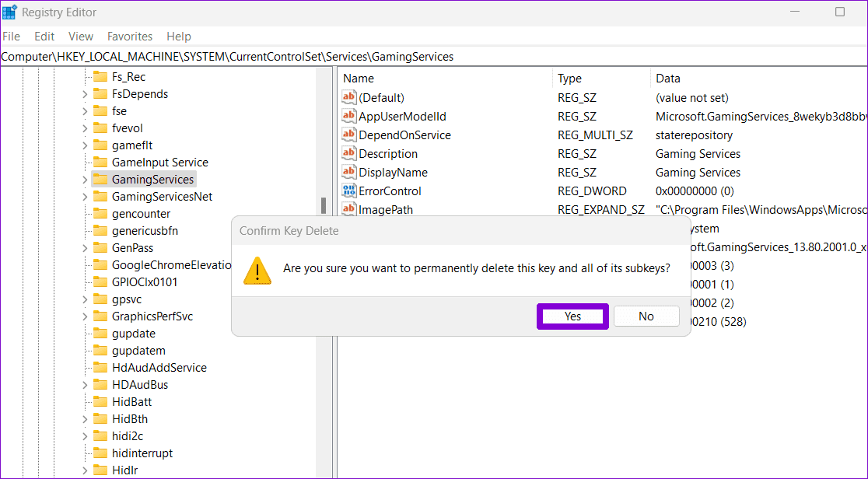Expand the FsDepends registry key
The image size is (868, 479).
pyautogui.click(x=83, y=93)
